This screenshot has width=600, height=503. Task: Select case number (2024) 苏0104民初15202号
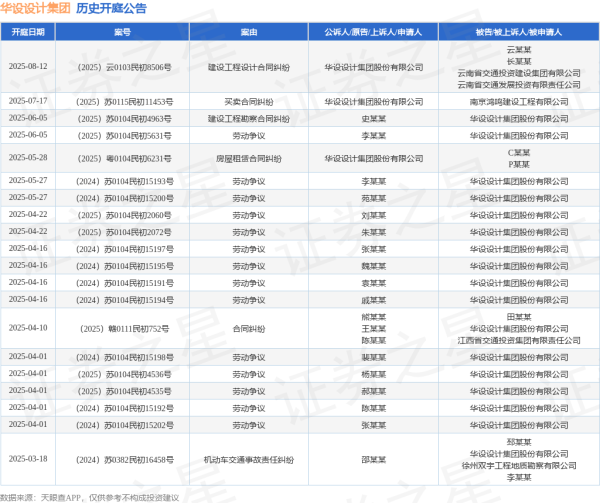[124, 425]
